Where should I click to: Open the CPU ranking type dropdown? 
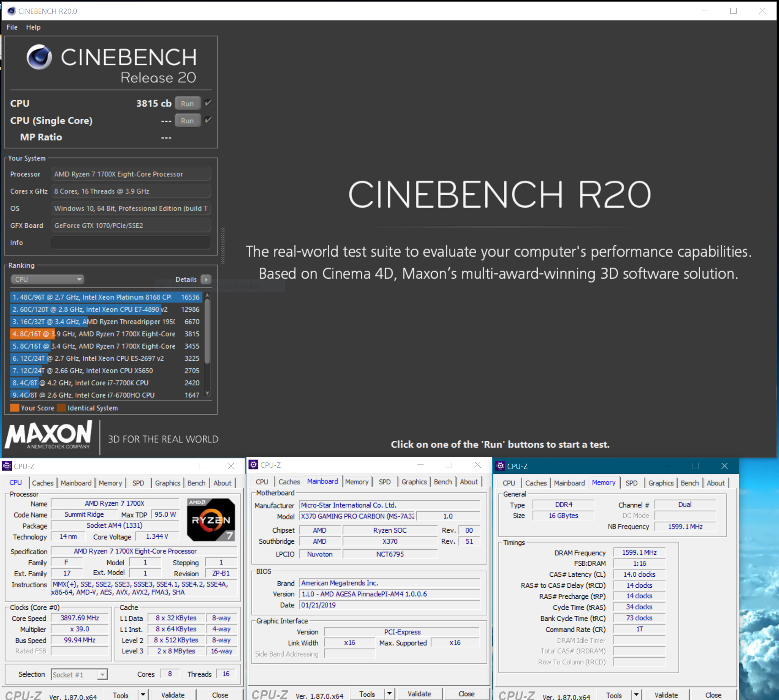coord(47,279)
